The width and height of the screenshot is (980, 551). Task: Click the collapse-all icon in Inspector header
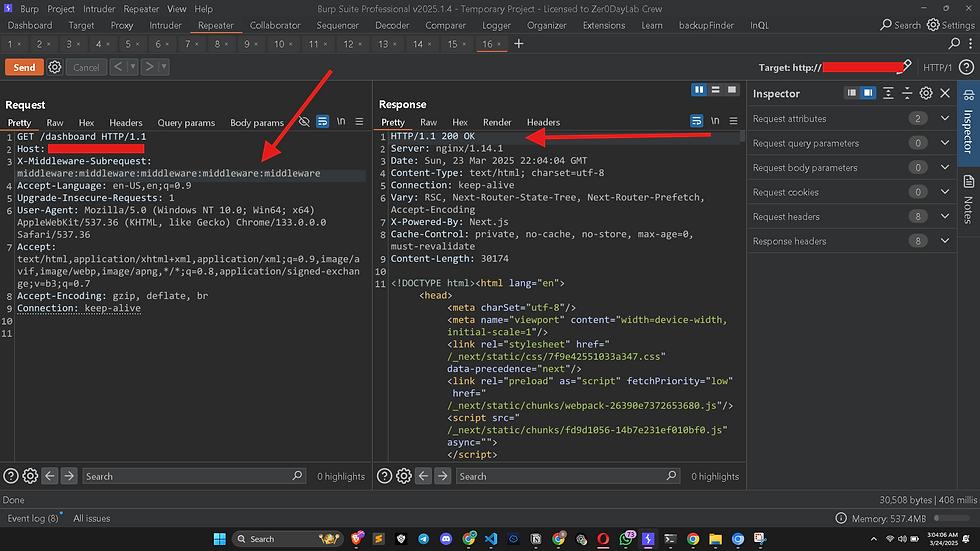point(907,93)
